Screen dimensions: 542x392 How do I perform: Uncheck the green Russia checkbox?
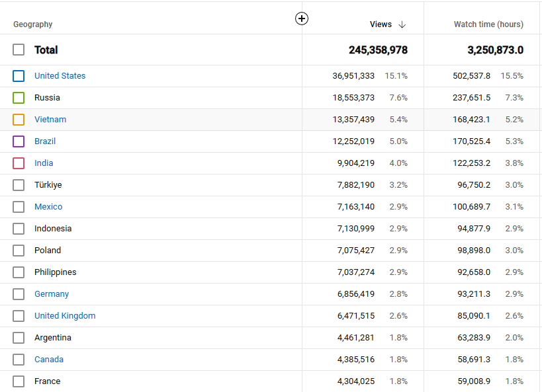click(x=19, y=98)
